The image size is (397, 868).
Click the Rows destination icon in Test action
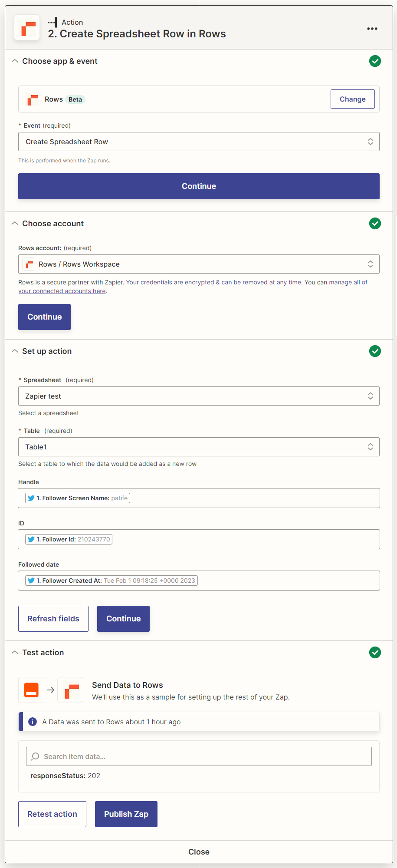coord(70,690)
